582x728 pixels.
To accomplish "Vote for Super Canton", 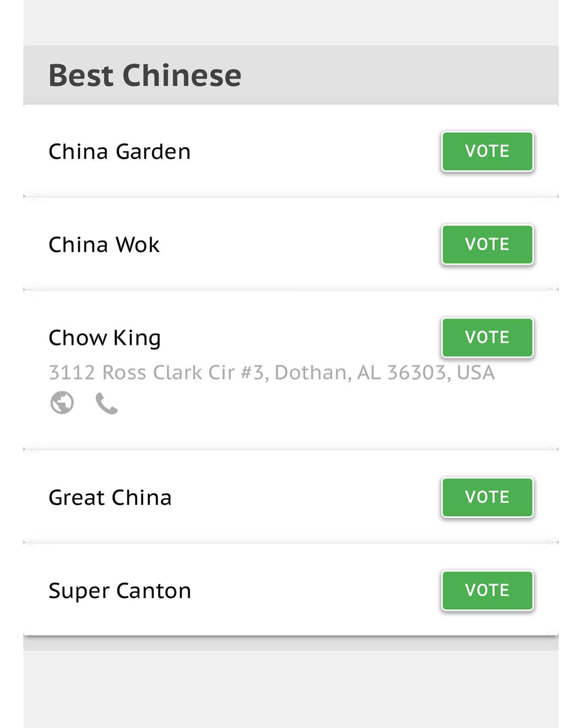I will pos(487,590).
